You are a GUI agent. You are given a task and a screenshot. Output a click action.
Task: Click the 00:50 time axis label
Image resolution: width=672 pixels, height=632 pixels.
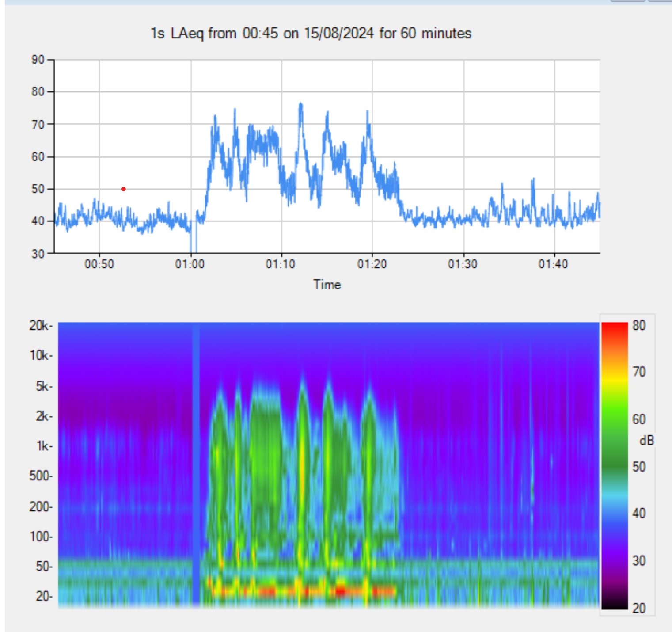pyautogui.click(x=99, y=264)
